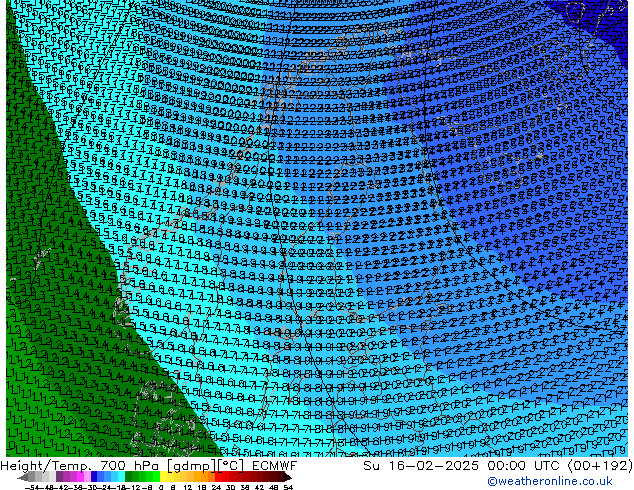Viewport: 634px width, 490px height.
Task: Click the 'Height/Temp. 700 hPa' map title
Action: [81, 466]
